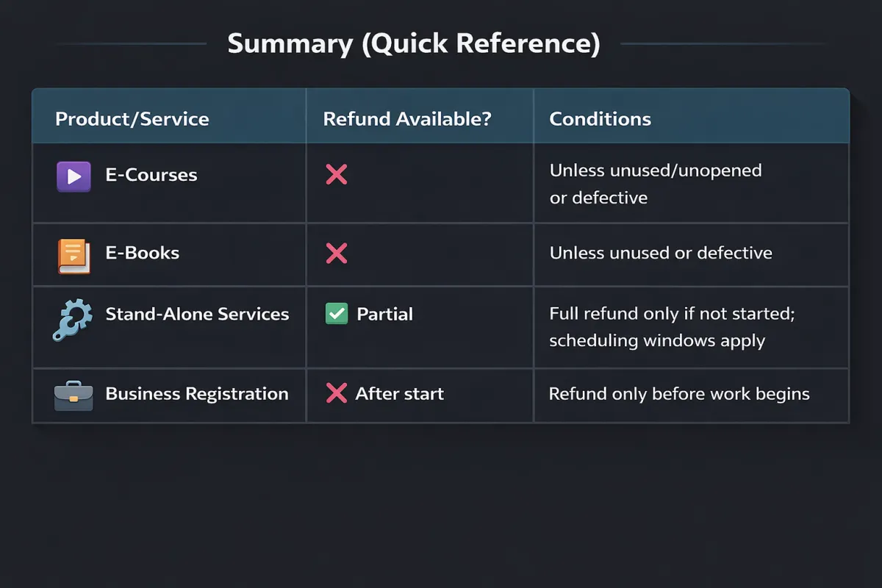Select the Product/Service column header
This screenshot has height=588, width=882.
[x=132, y=119]
